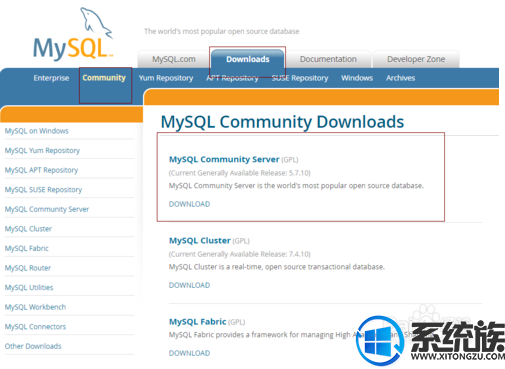505x369 pixels.
Task: Click the MySQL Community Downloads page title
Action: 282,122
